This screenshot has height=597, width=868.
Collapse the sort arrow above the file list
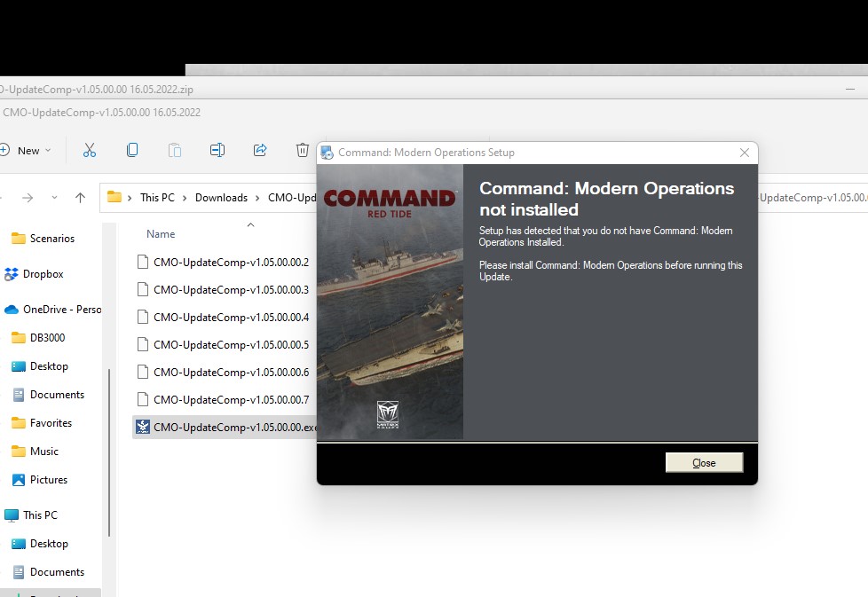pos(250,224)
